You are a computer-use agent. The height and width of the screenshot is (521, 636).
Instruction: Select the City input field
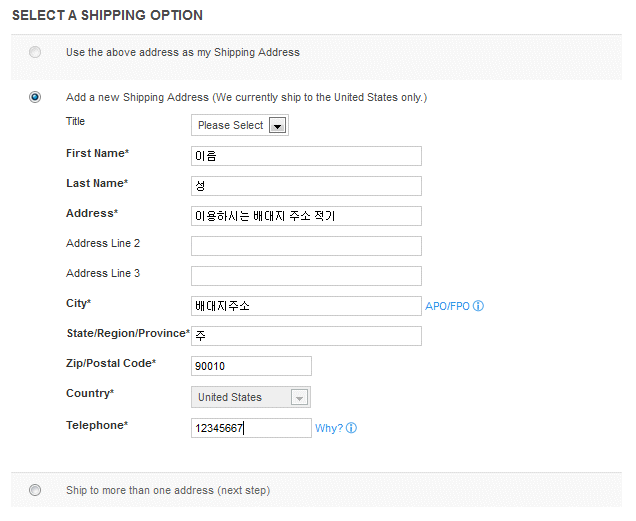306,306
